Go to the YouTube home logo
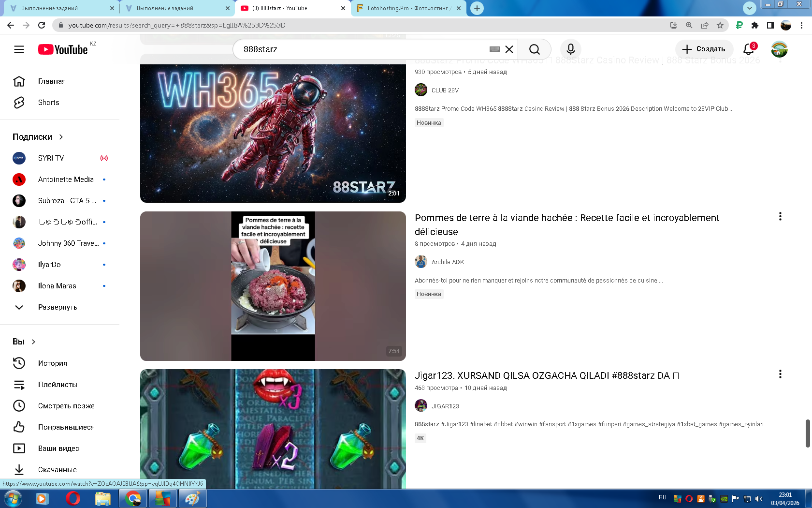This screenshot has width=812, height=508. click(63, 49)
